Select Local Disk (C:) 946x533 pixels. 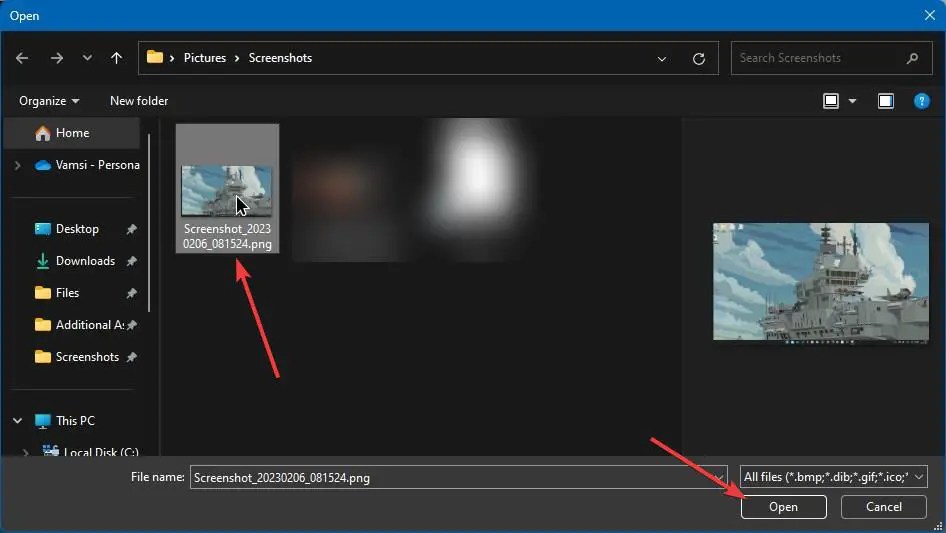101,451
